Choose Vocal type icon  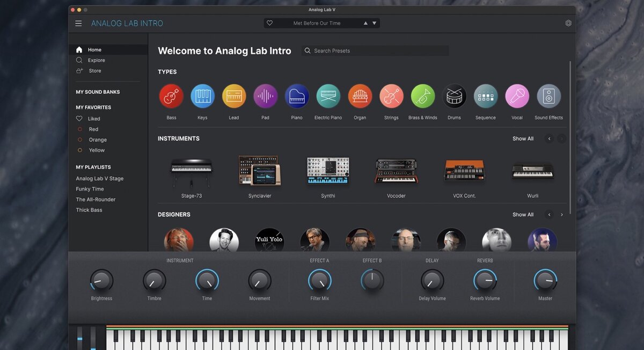[517, 96]
